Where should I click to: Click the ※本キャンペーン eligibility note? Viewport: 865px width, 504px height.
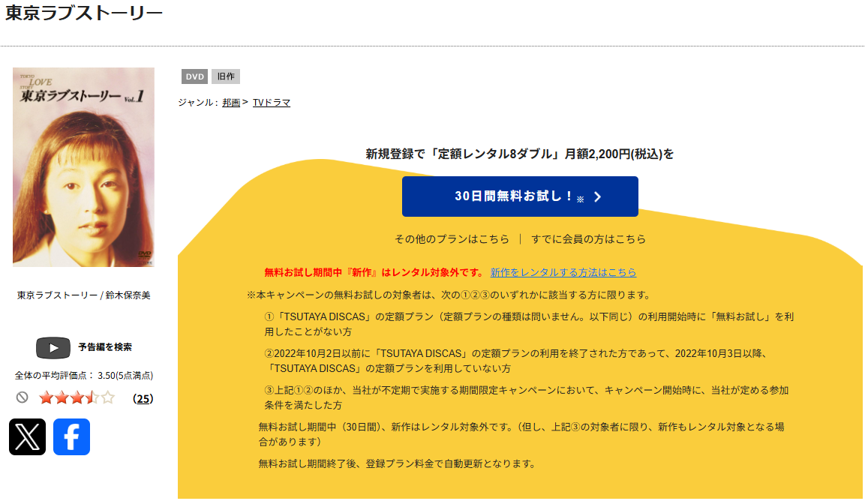pyautogui.click(x=449, y=295)
